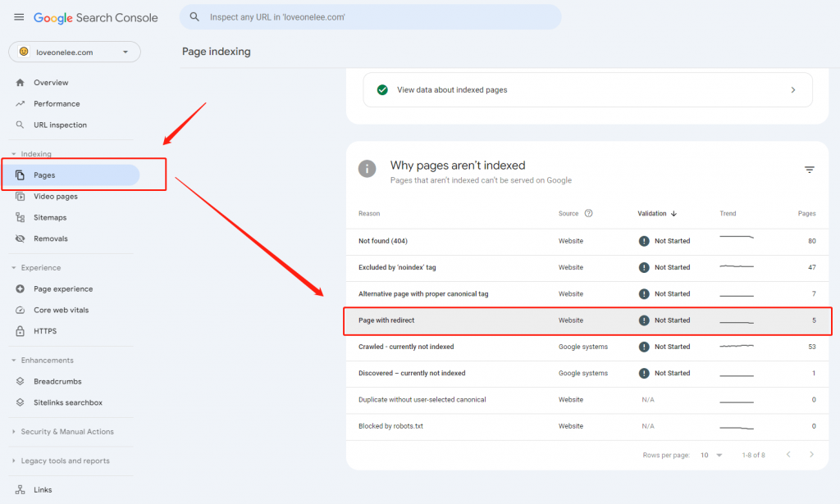Click the warning icon in Not found (404) row
This screenshot has width=840, height=504.
click(x=644, y=241)
